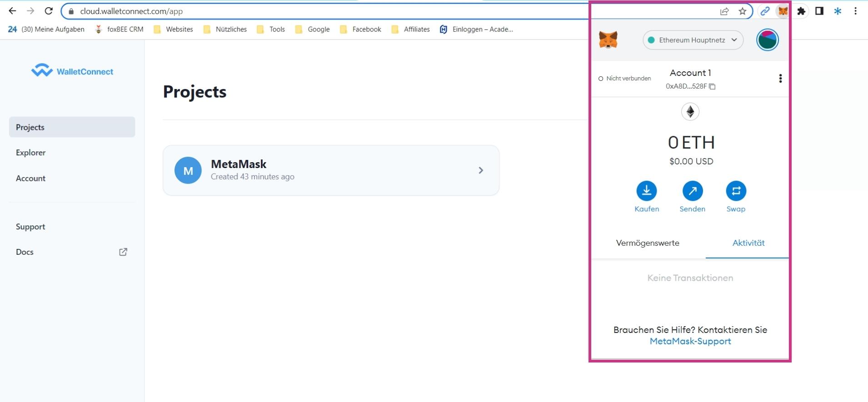Open Docs in the sidebar
Viewport: 868px width, 402px height.
pos(25,252)
